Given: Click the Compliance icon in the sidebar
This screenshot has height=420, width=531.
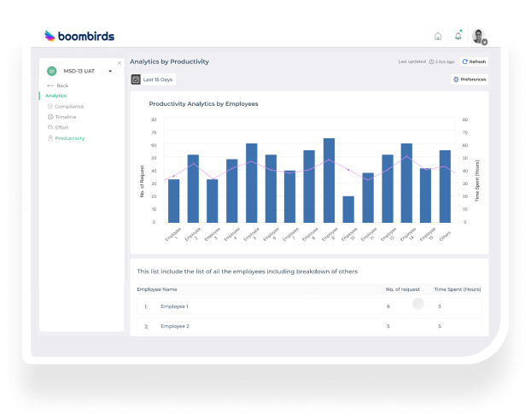Looking at the screenshot, I should click(x=50, y=106).
